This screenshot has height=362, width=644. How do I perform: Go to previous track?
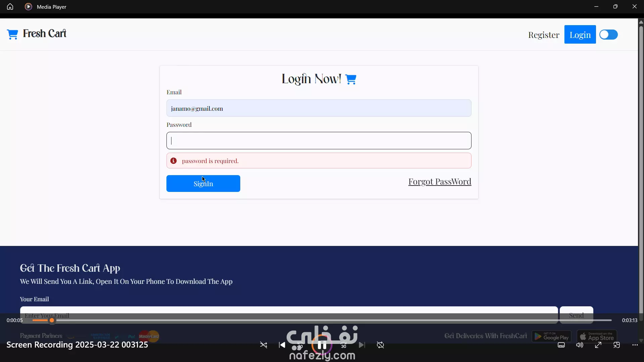[x=282, y=345]
